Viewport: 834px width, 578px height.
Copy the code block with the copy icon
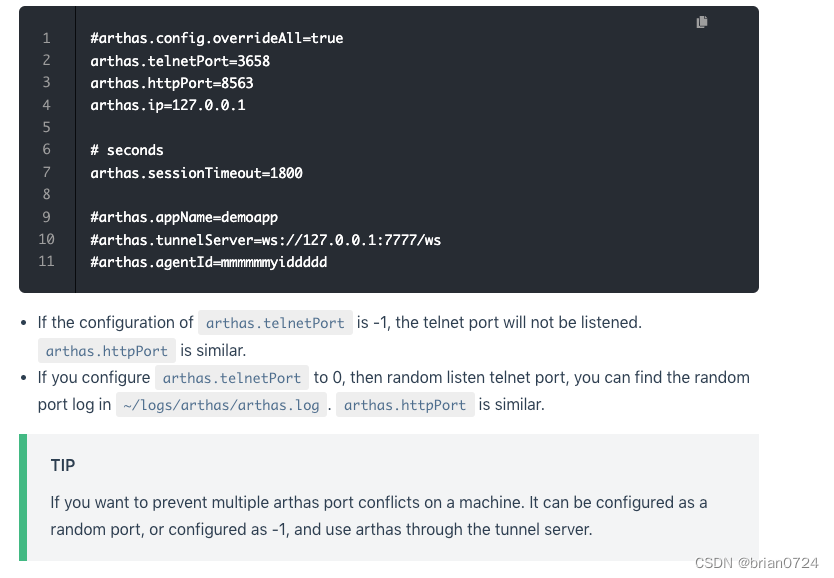tap(702, 22)
